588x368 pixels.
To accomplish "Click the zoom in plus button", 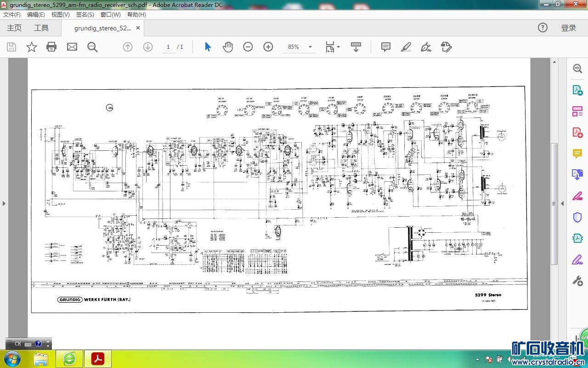I will point(268,47).
